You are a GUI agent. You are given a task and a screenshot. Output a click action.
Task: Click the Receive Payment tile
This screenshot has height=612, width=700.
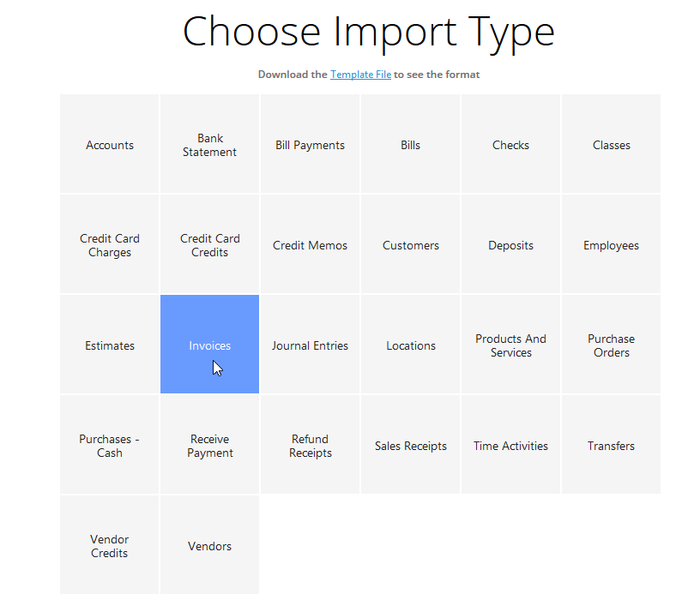coord(210,444)
